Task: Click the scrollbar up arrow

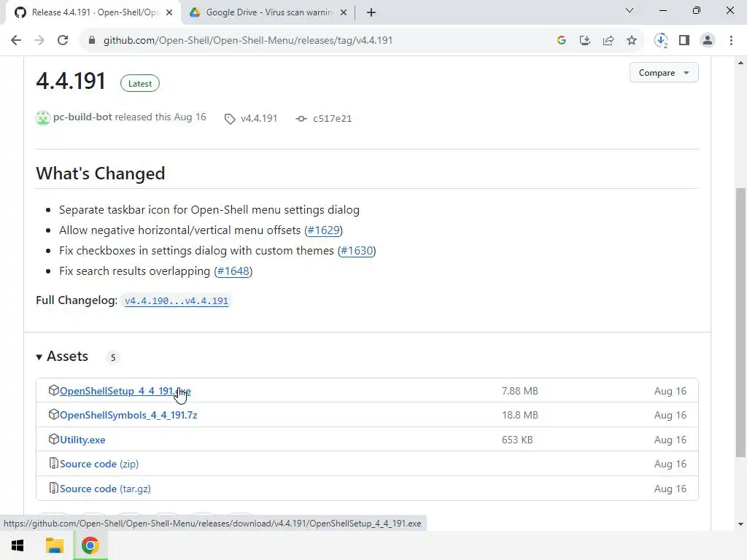Action: [740, 63]
